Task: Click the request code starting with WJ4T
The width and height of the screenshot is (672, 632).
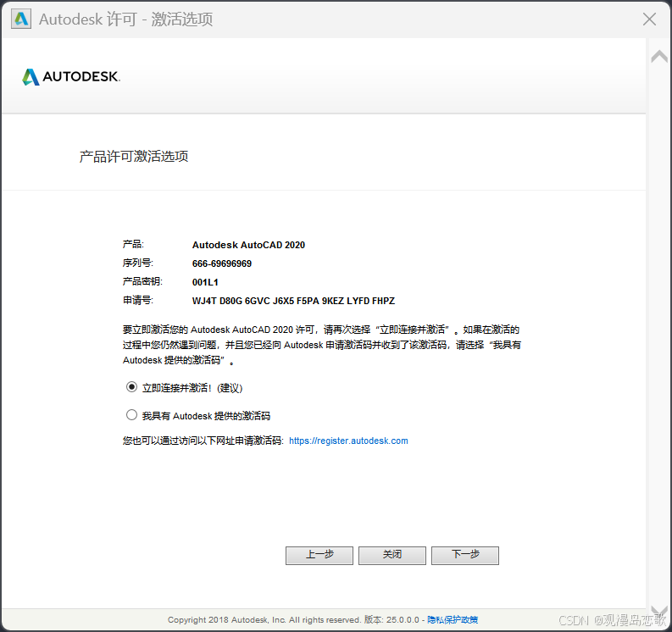Action: tap(293, 301)
